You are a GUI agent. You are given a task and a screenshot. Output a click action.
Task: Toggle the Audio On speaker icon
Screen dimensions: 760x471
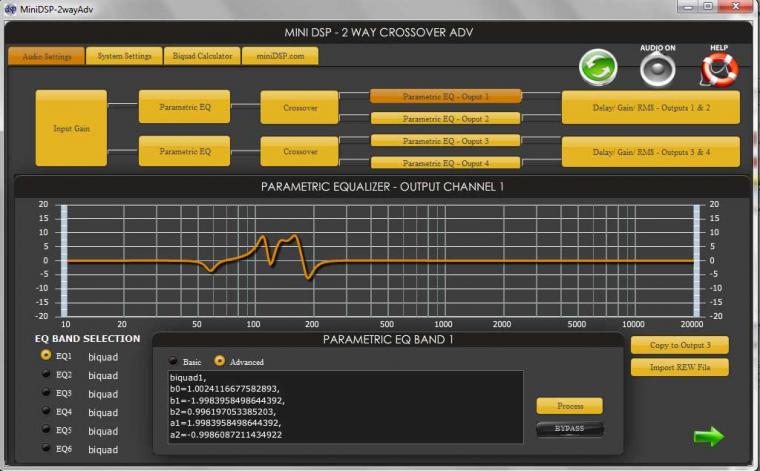pos(657,69)
